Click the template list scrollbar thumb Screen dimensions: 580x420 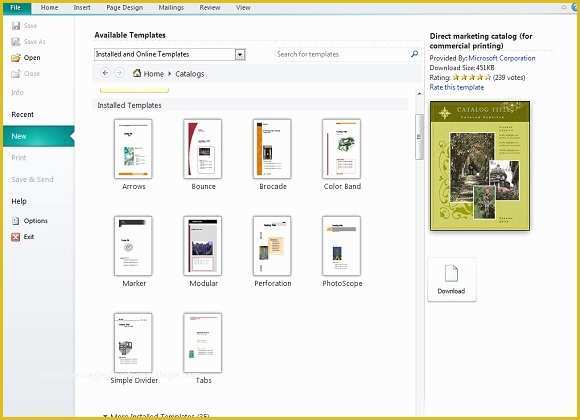click(419, 137)
